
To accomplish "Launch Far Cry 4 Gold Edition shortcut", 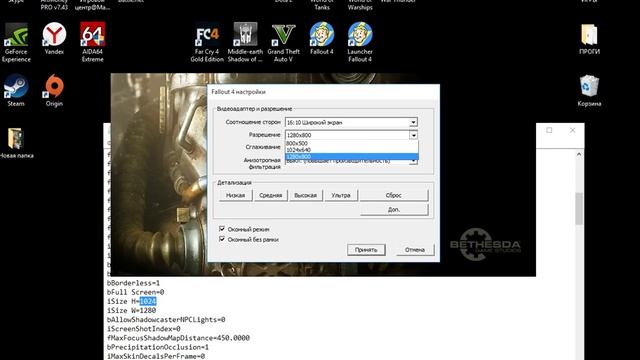I will pyautogui.click(x=207, y=42).
